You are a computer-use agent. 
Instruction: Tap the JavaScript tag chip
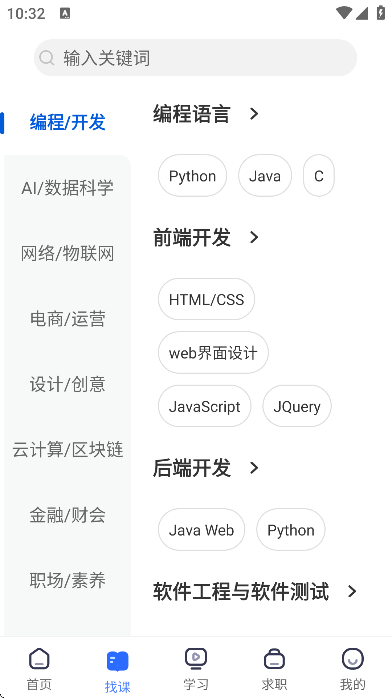(205, 406)
